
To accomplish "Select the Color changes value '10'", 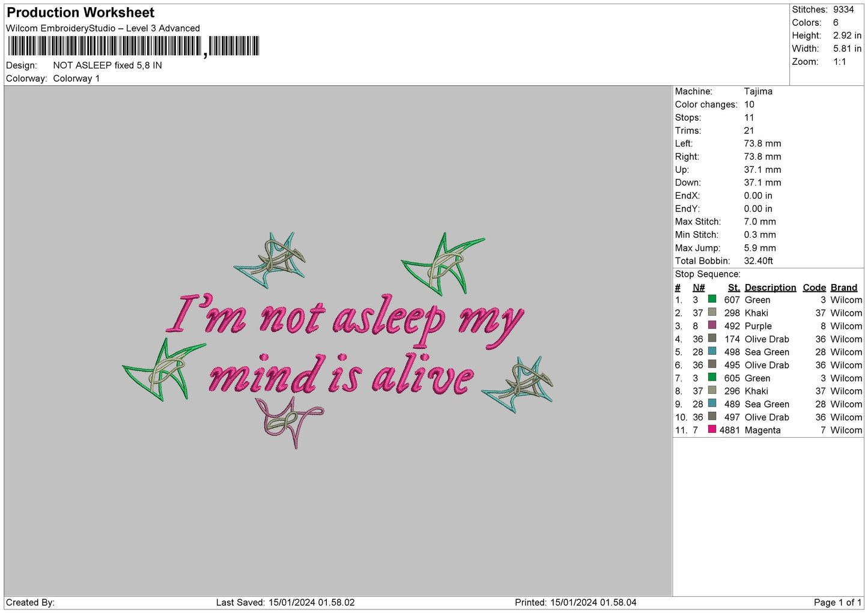I will click(x=749, y=104).
